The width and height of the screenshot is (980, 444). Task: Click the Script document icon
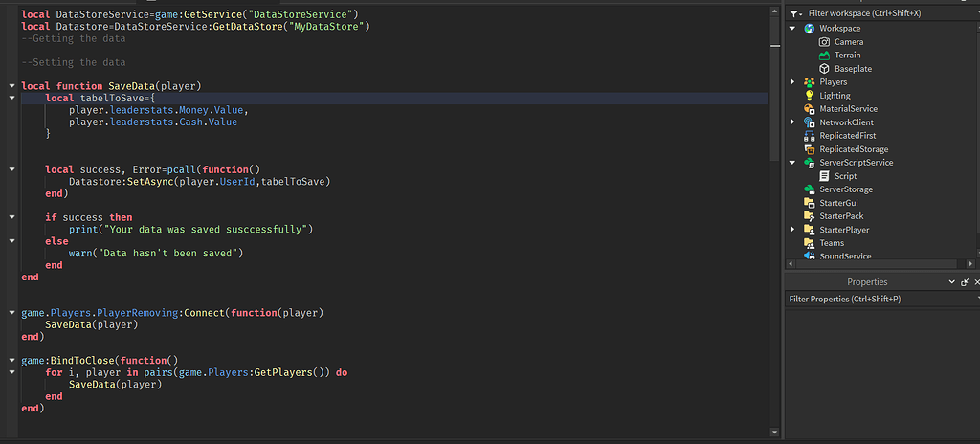(x=824, y=176)
